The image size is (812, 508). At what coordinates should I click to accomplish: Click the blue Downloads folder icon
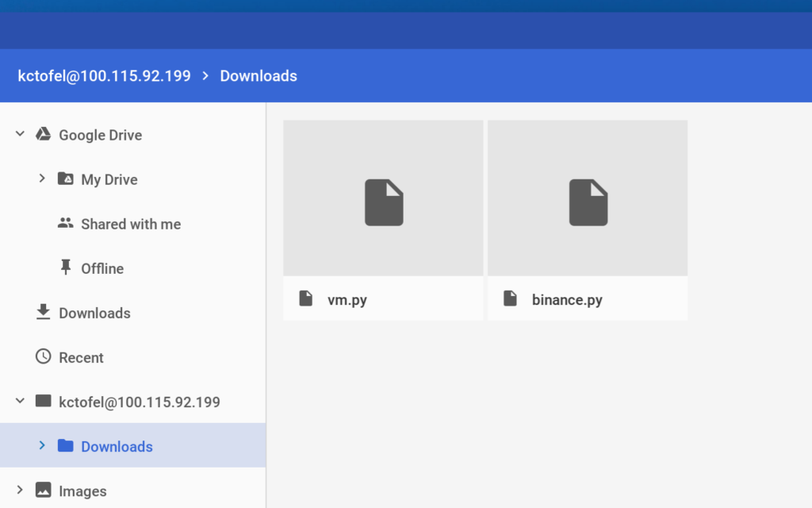point(65,446)
